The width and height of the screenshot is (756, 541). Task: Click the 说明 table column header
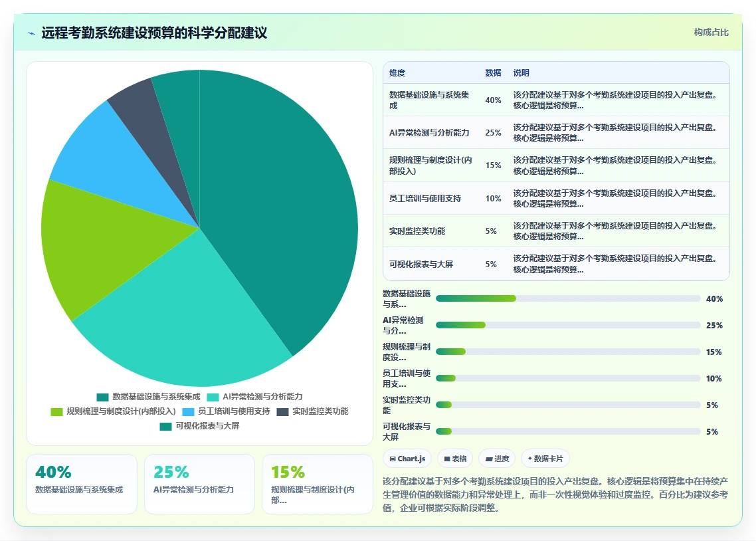pos(521,73)
